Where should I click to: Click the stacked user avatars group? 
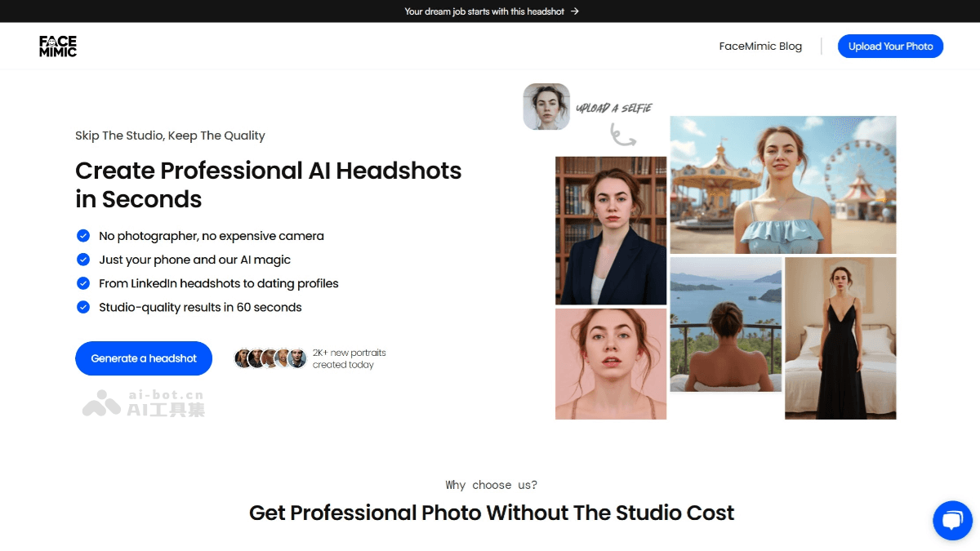tap(270, 358)
